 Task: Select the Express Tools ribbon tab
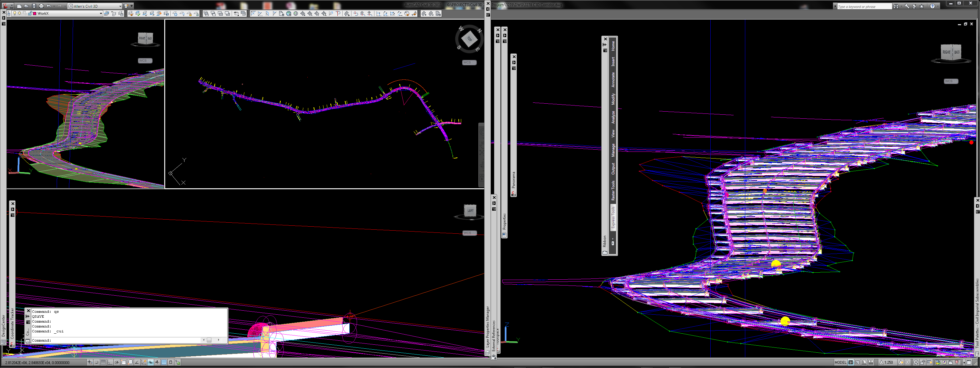click(613, 217)
